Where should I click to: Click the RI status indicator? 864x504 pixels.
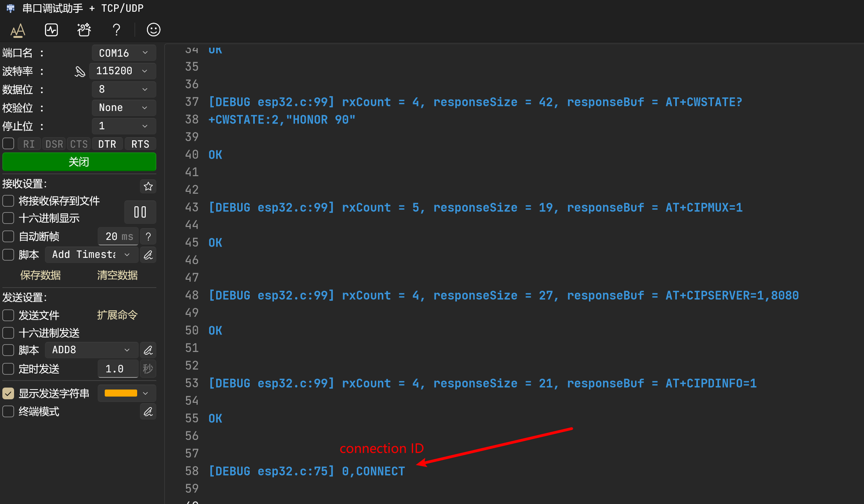tap(29, 144)
